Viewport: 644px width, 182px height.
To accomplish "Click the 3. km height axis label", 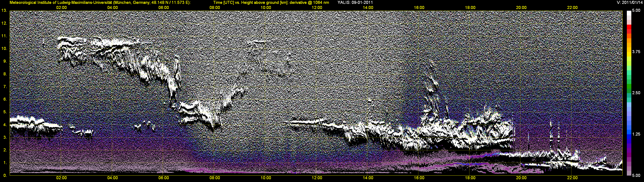I will (5, 137).
